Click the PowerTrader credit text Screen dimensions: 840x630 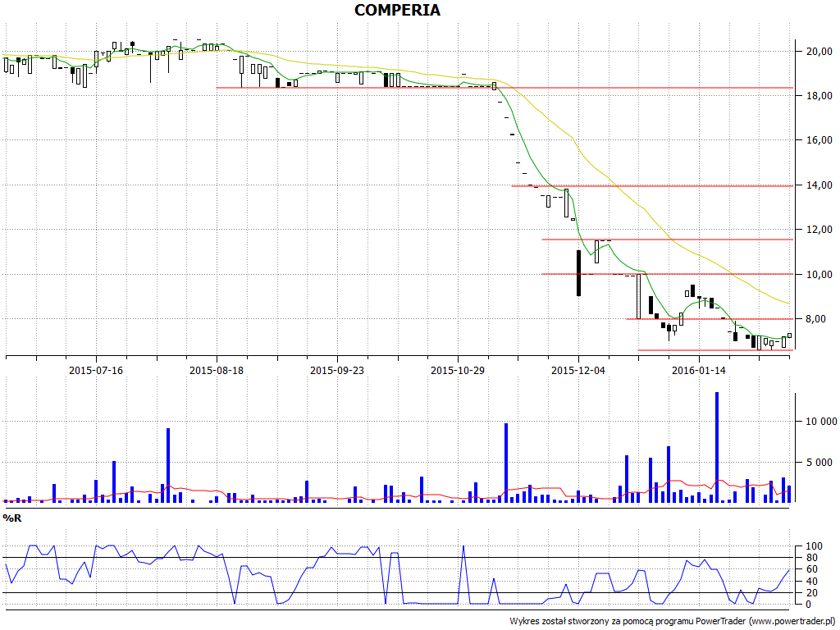pyautogui.click(x=673, y=622)
